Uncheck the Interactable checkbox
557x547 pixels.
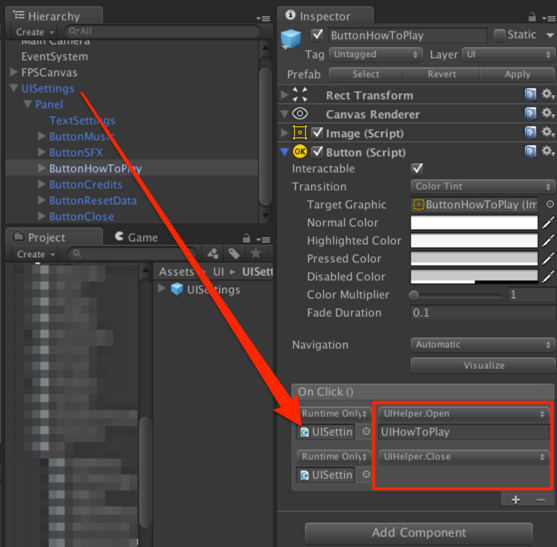417,168
